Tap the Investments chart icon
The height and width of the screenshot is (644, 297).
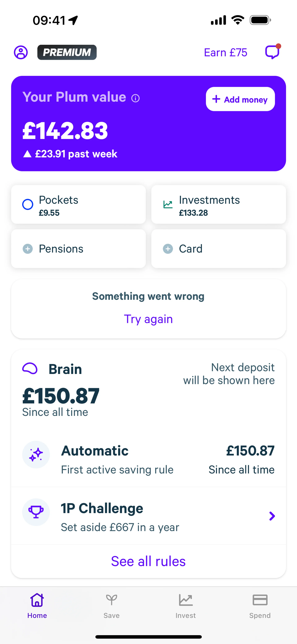(168, 204)
